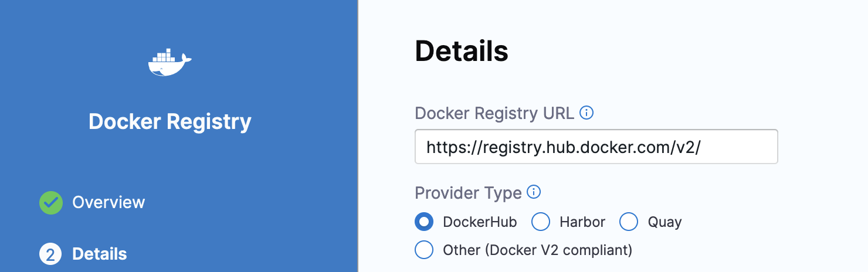Click the Other (Docker V2 compliant) label text
This screenshot has width=868, height=272.
pos(537,250)
